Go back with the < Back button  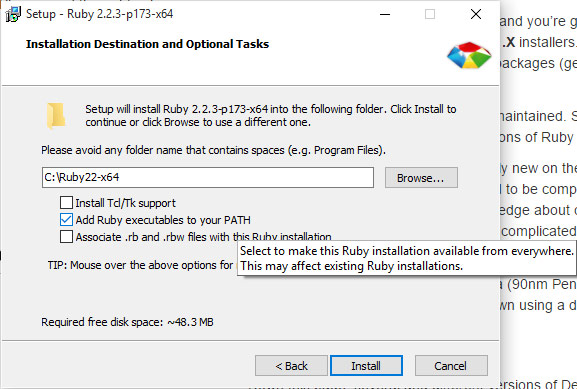[291, 366]
